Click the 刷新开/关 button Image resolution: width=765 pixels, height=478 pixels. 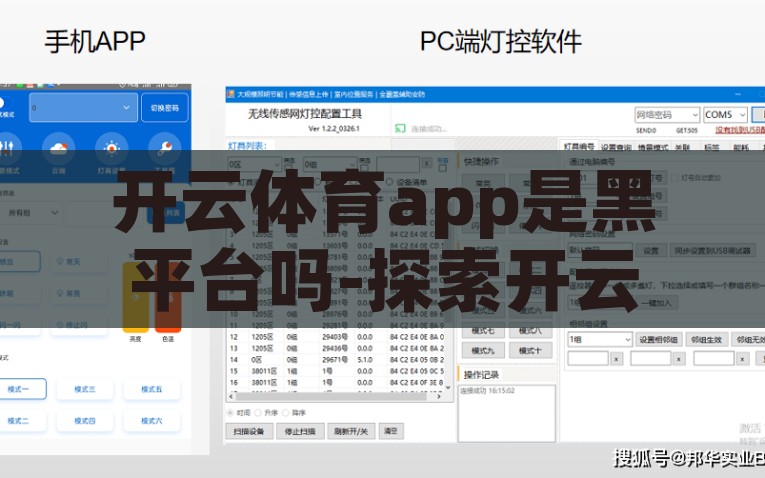(351, 431)
